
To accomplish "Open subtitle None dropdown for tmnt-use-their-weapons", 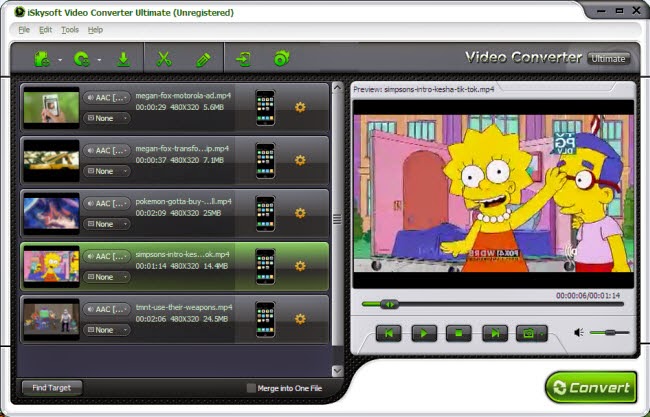I will (107, 330).
